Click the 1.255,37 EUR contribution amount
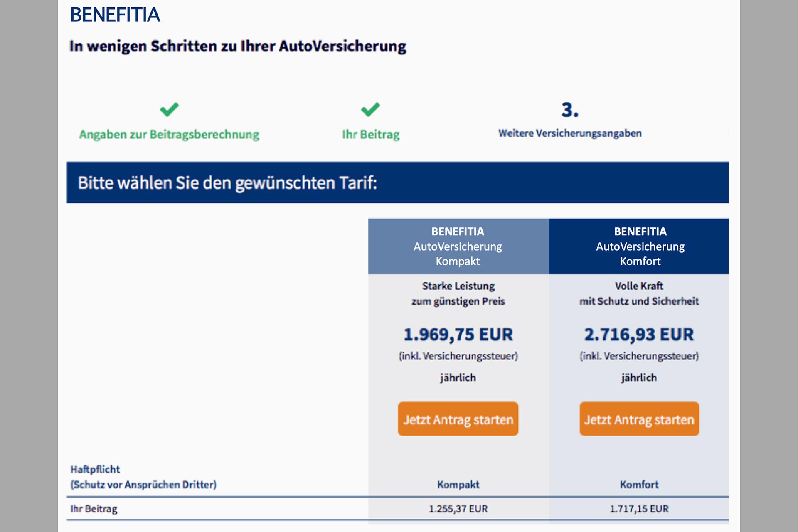The image size is (798, 532). click(458, 509)
